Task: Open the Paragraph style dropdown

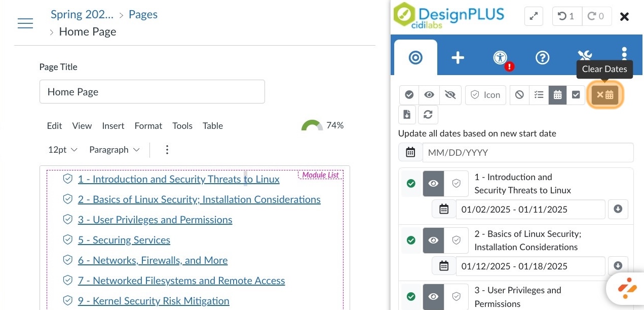Action: [x=114, y=150]
